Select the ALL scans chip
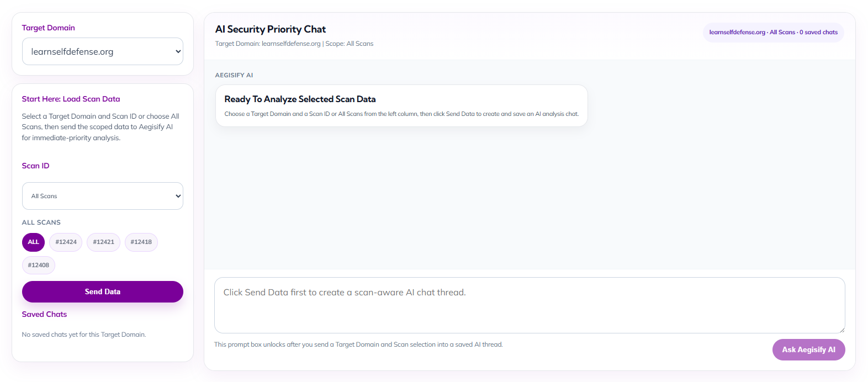 pos(33,242)
